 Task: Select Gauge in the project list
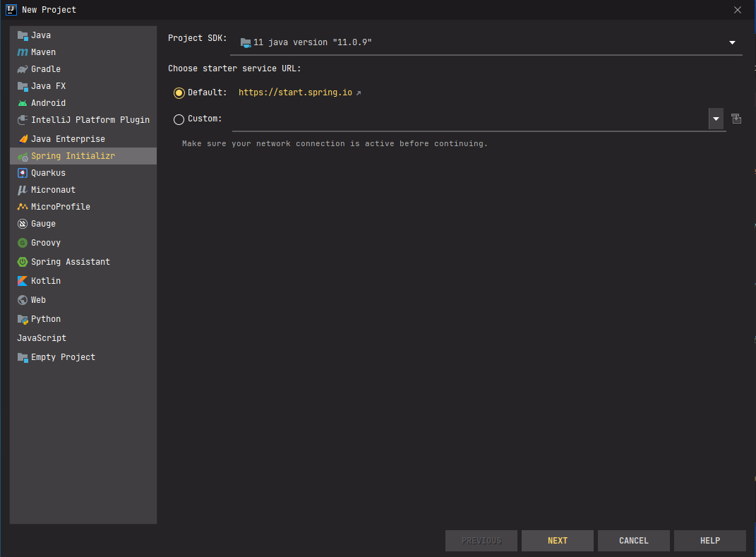[x=83, y=224]
